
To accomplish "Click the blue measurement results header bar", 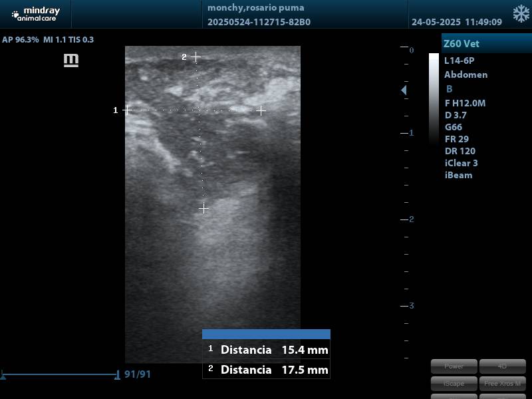I will coord(266,334).
